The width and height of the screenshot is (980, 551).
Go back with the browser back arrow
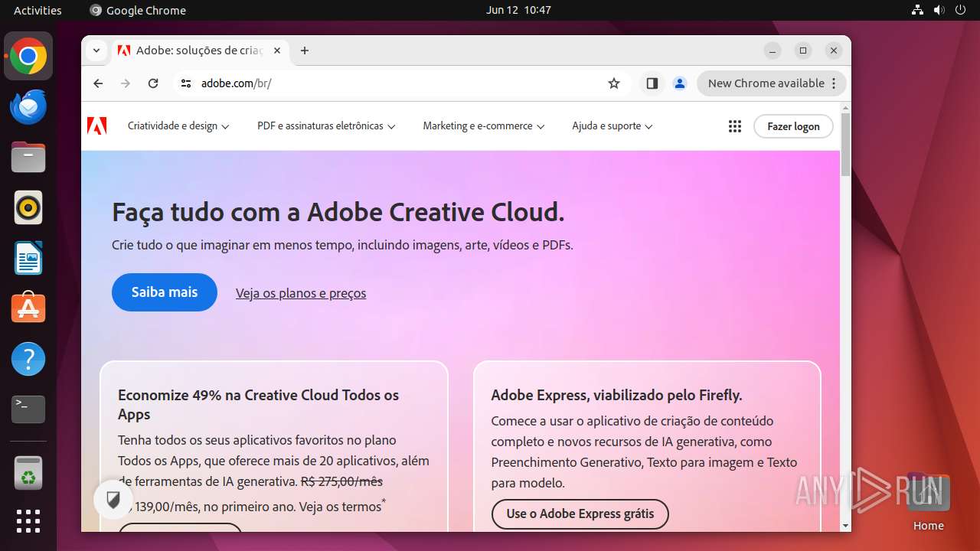click(98, 83)
